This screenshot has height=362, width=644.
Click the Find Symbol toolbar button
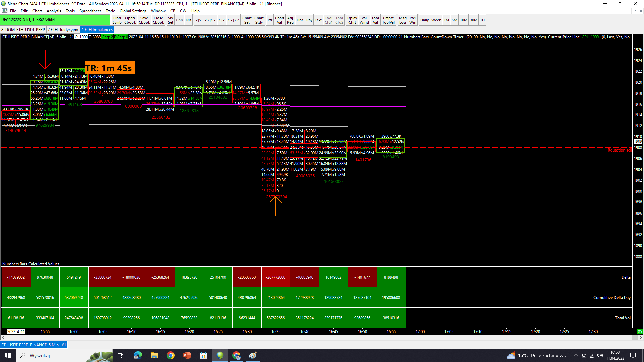tap(117, 20)
